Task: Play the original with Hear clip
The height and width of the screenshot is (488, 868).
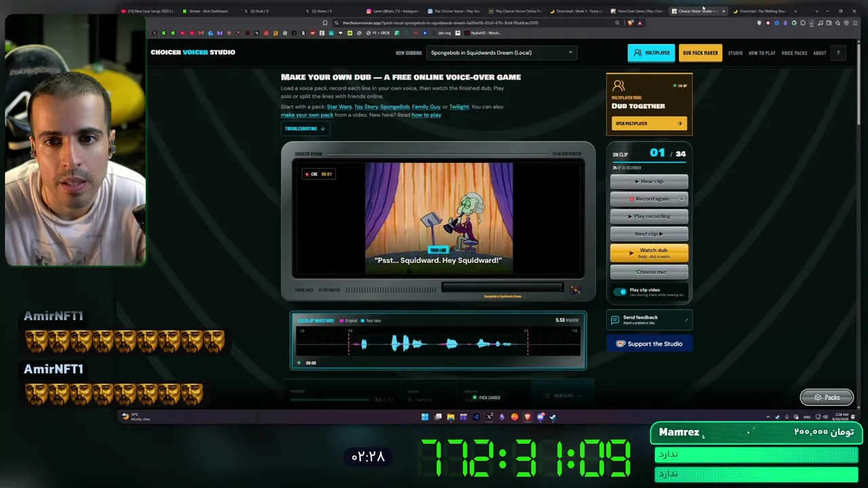Action: [649, 181]
